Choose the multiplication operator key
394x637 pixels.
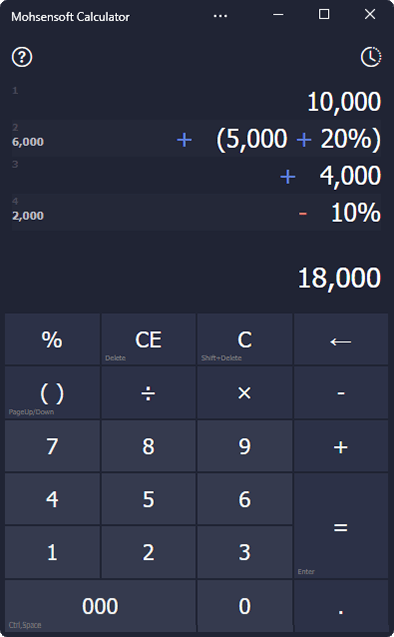245,393
